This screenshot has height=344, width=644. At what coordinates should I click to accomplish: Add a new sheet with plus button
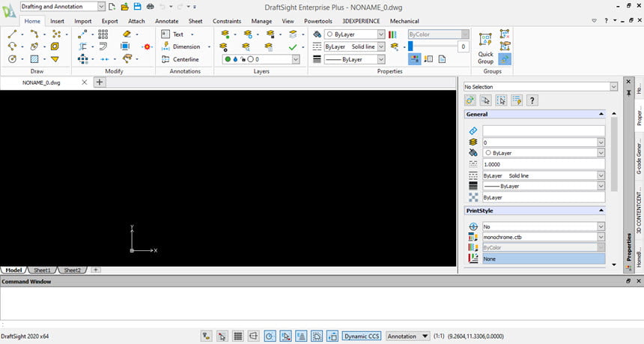[x=95, y=270]
